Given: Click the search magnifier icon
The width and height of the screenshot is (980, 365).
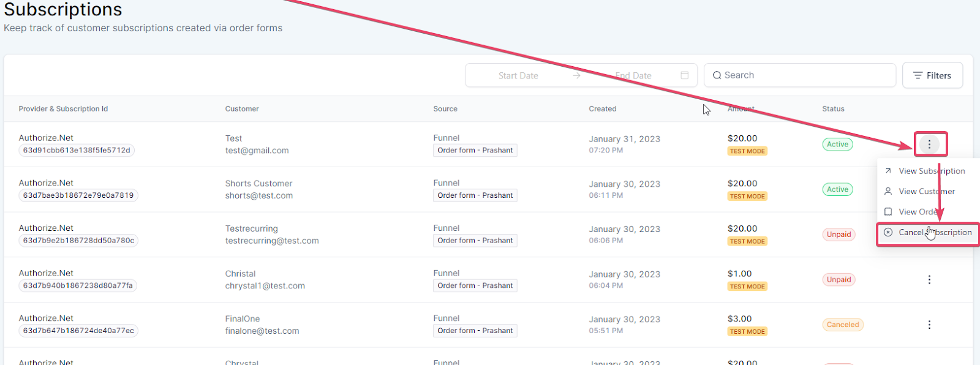Looking at the screenshot, I should 717,75.
